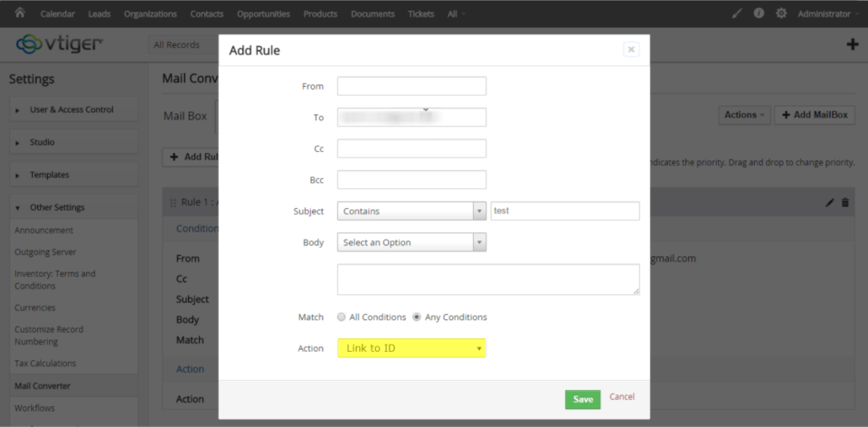The image size is (868, 427).
Task: Click the info circle icon
Action: 759,14
